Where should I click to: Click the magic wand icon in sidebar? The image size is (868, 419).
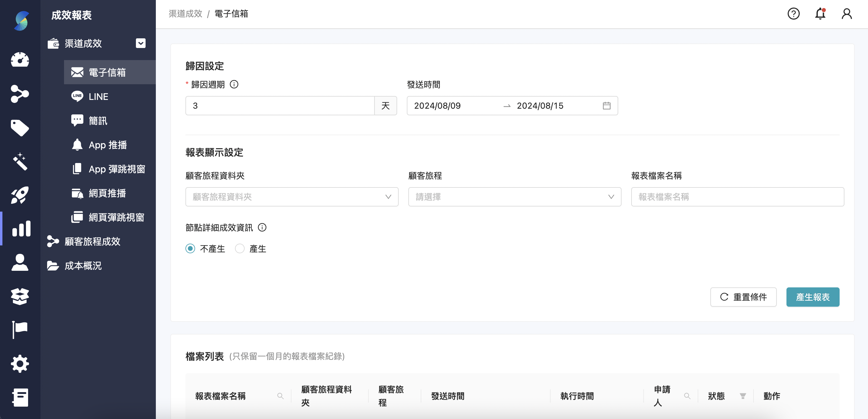(x=20, y=162)
